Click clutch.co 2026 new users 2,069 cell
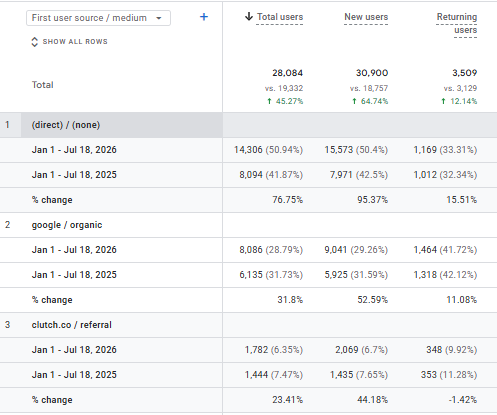The image size is (497, 415). (361, 350)
